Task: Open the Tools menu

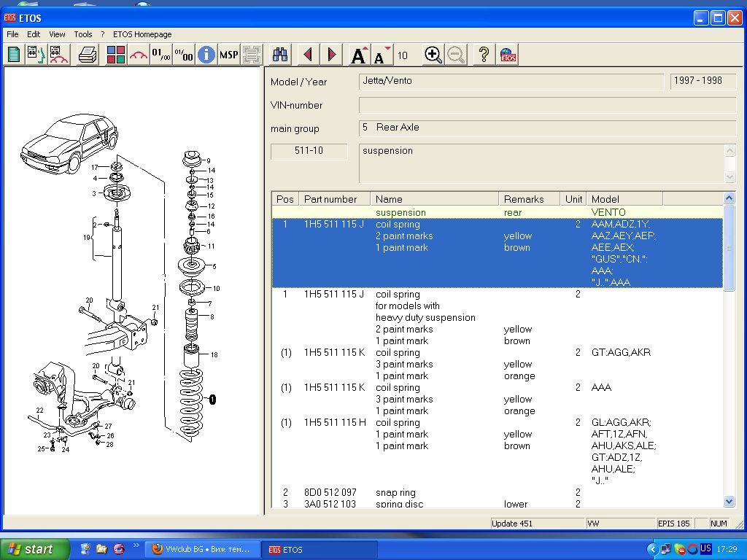Action: (x=83, y=34)
